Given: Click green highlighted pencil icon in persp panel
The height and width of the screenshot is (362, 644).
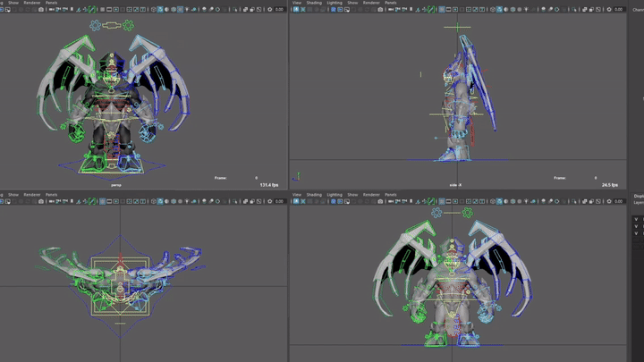Looking at the screenshot, I should (x=92, y=9).
